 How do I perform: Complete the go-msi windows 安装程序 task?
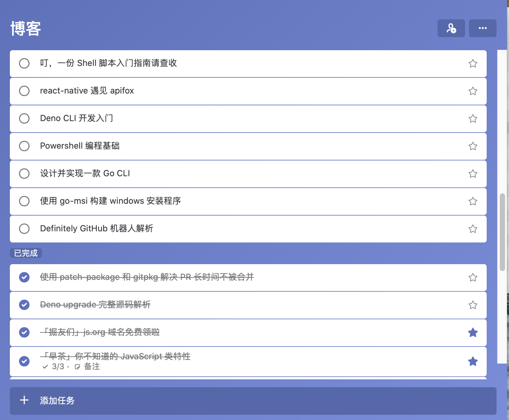(x=24, y=201)
